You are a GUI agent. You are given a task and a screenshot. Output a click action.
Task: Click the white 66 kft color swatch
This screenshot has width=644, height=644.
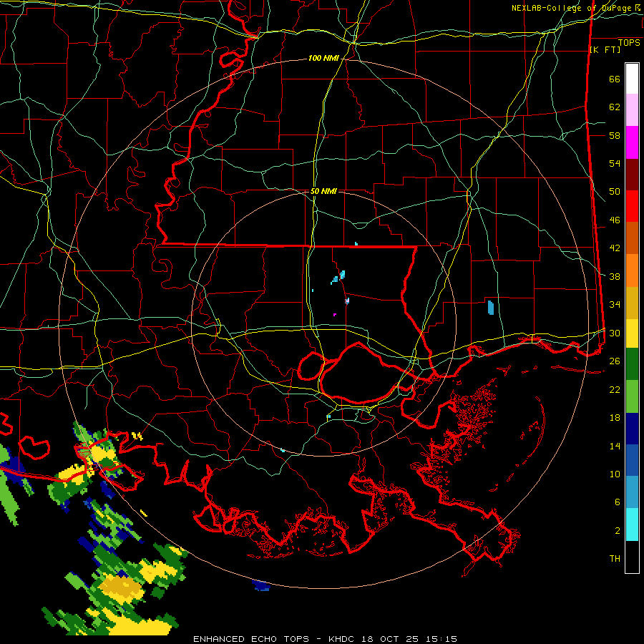632,79
